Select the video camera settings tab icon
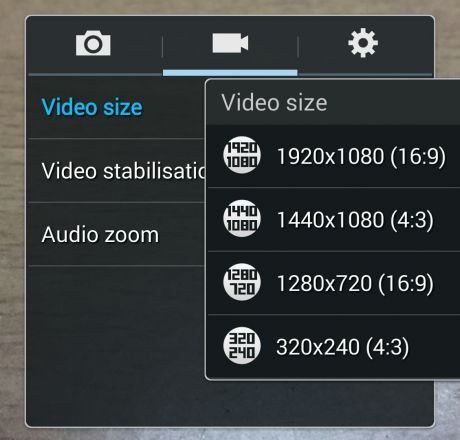Image resolution: width=460 pixels, height=440 pixels. [230, 43]
